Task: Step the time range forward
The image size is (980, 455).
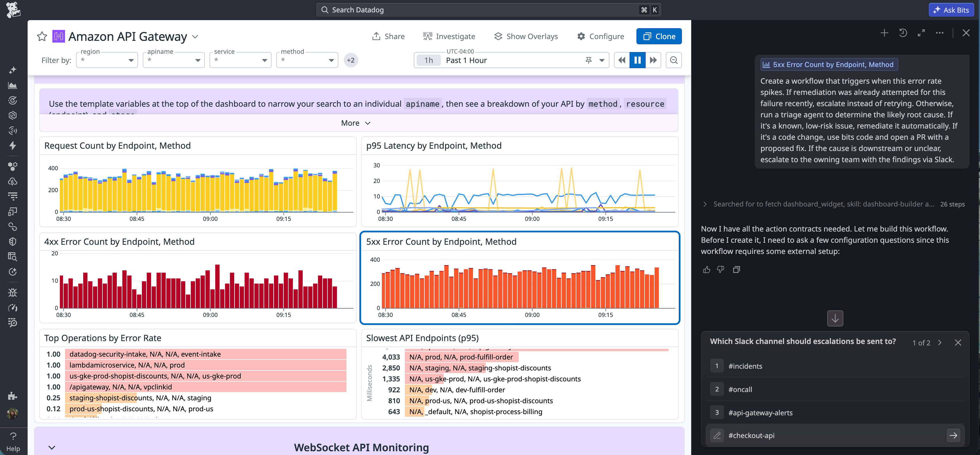Action: click(x=653, y=60)
